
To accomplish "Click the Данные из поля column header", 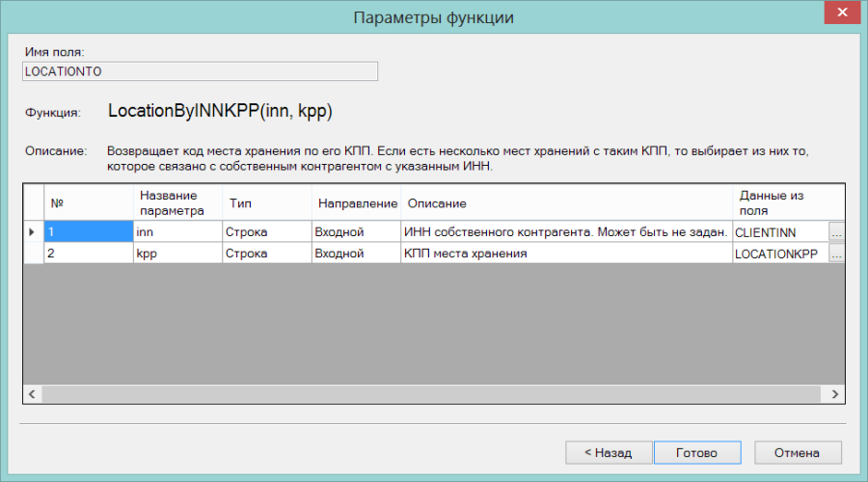I will coord(789,202).
